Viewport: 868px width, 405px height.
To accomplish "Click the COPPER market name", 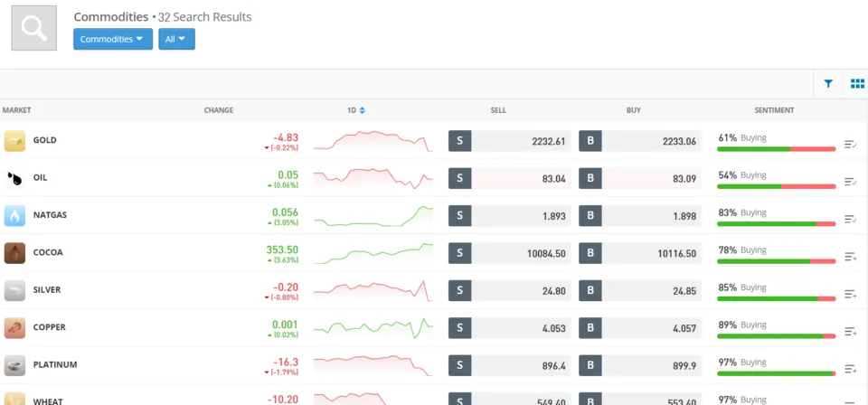I will pos(49,327).
